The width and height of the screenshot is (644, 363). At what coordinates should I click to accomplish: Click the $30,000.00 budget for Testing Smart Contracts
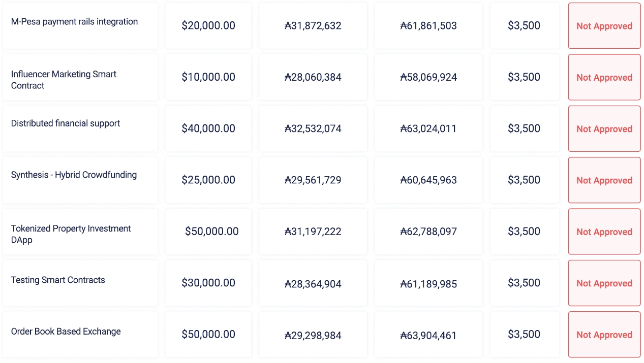pyautogui.click(x=208, y=283)
